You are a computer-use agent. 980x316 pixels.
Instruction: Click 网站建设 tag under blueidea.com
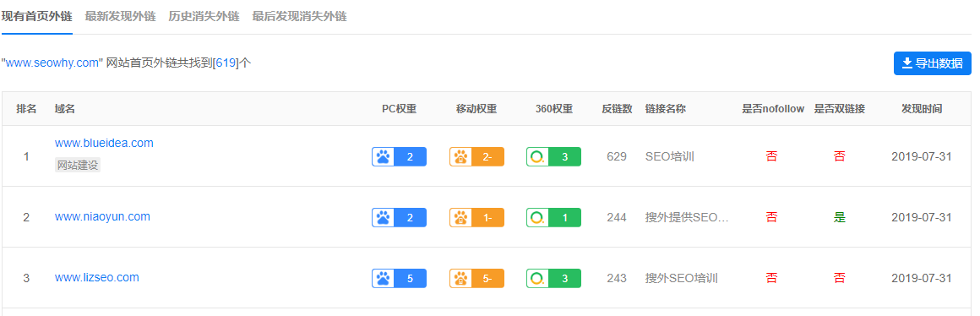point(78,166)
